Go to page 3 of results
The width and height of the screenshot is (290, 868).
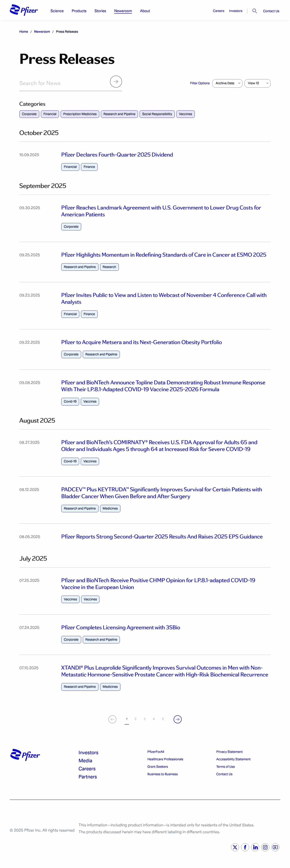pos(144,719)
